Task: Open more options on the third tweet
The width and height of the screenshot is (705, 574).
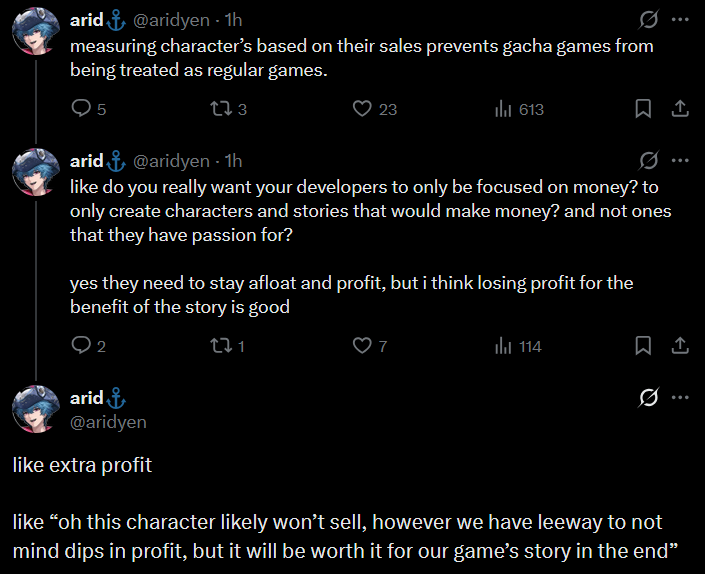Action: [680, 397]
